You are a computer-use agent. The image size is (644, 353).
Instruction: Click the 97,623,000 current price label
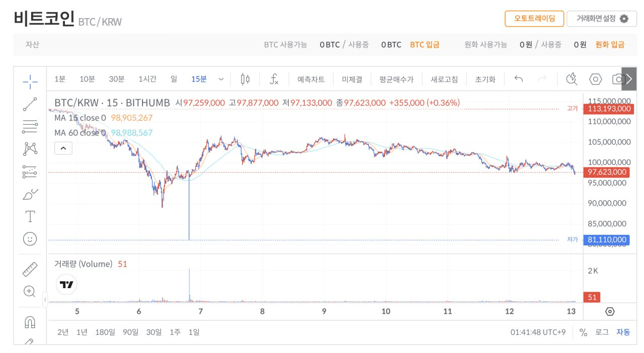606,172
